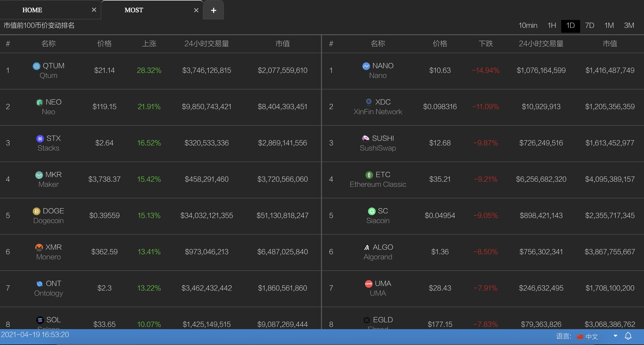
Task: Click the 28.32% gain value for QTUM
Action: pos(149,70)
